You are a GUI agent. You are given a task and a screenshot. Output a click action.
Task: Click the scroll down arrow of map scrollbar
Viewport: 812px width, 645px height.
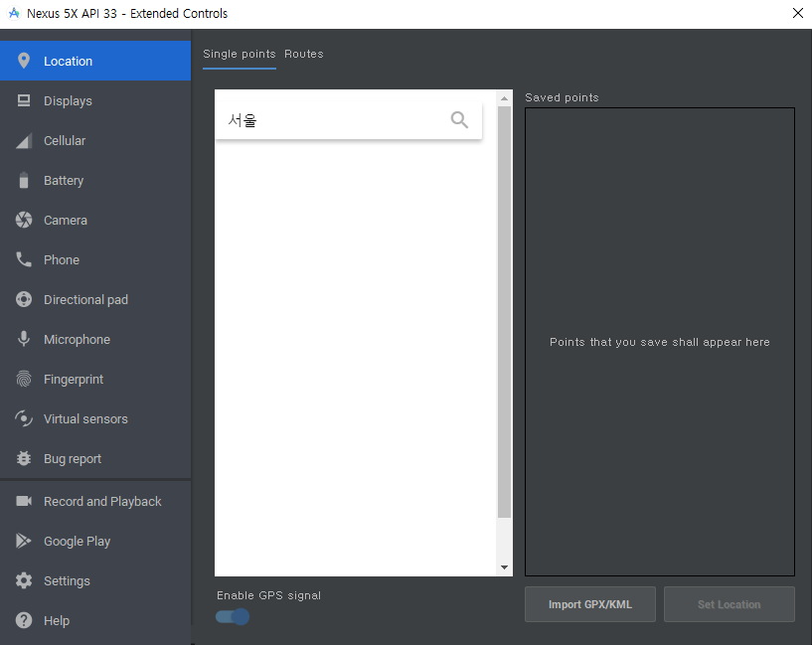[504, 567]
